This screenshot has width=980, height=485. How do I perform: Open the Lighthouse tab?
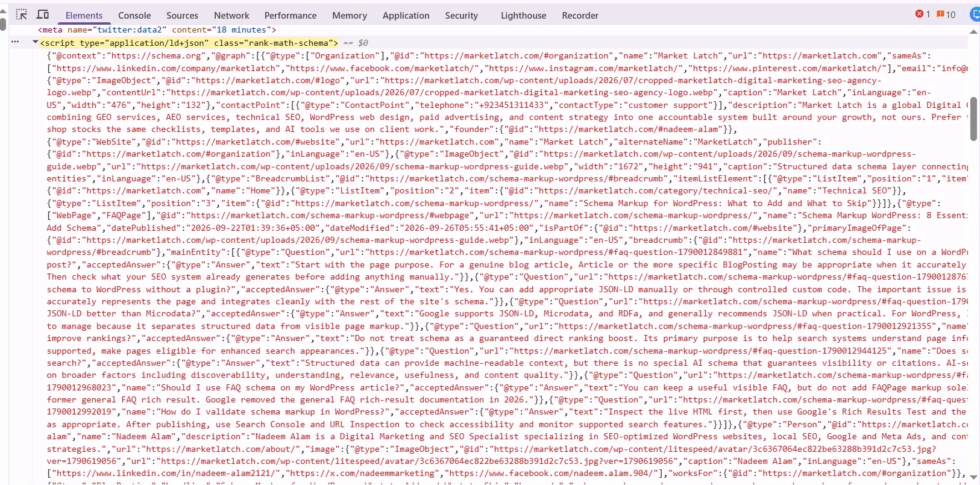pyautogui.click(x=524, y=16)
